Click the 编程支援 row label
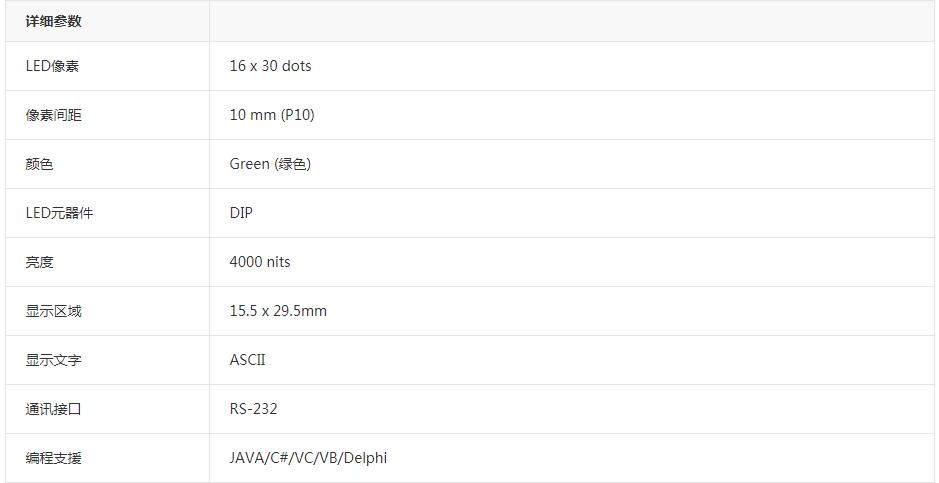939x483 pixels. 54,458
